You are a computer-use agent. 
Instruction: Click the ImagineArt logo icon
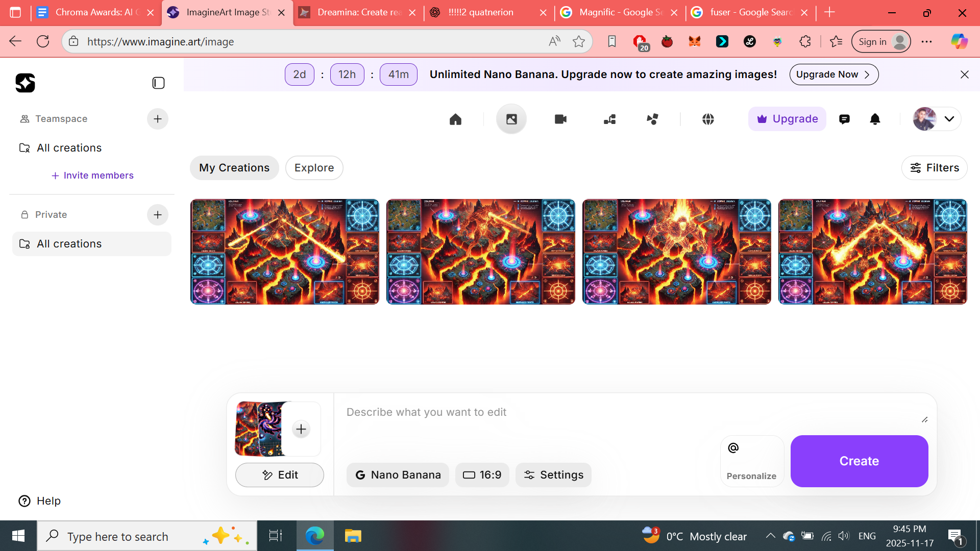coord(25,83)
